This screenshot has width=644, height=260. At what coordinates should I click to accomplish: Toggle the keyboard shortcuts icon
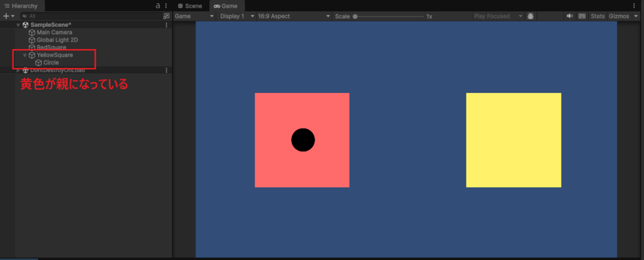582,16
